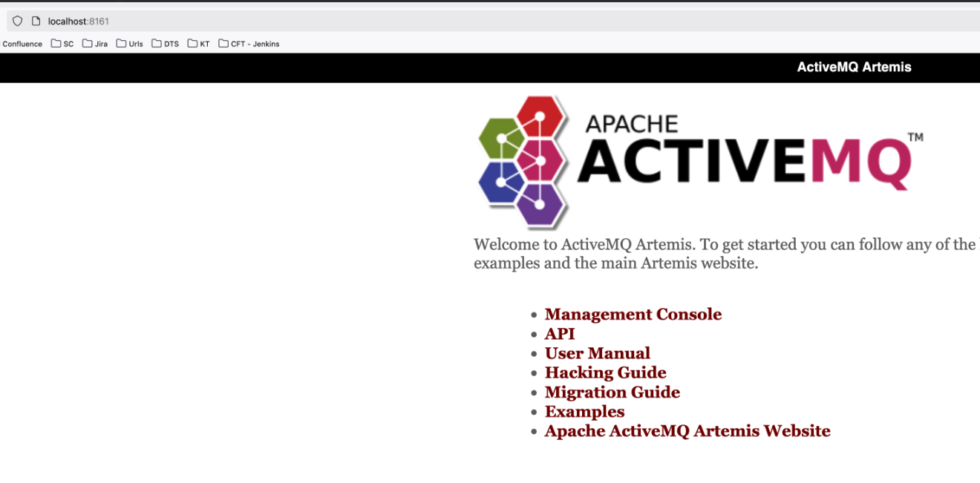The height and width of the screenshot is (483, 980).
Task: Click the Apache ActiveMQ logo image
Action: point(699,162)
